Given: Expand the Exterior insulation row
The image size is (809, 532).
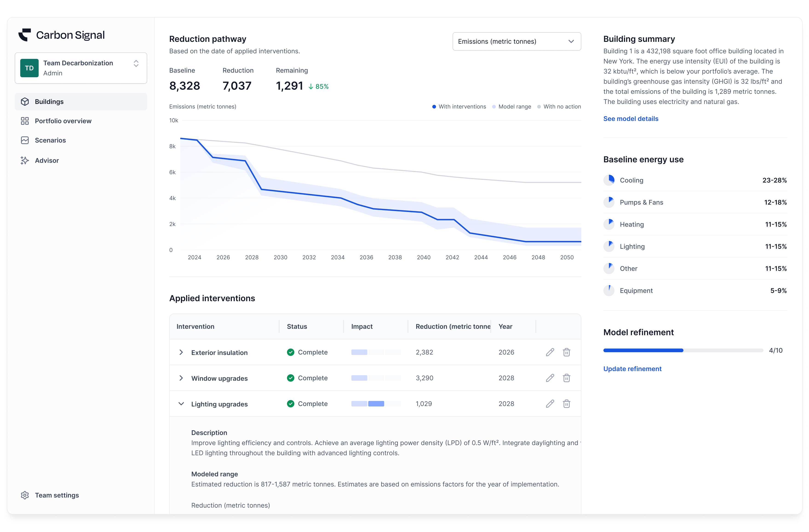Looking at the screenshot, I should pos(181,352).
